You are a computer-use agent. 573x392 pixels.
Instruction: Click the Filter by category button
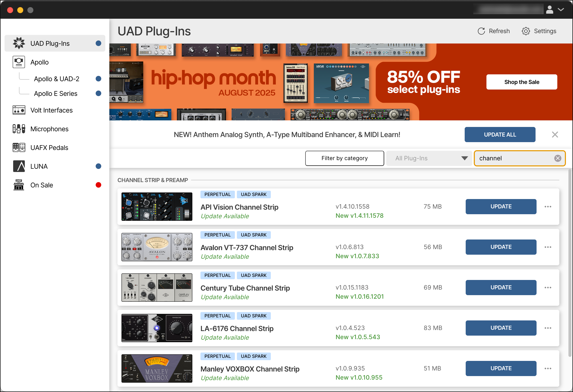[x=344, y=158]
